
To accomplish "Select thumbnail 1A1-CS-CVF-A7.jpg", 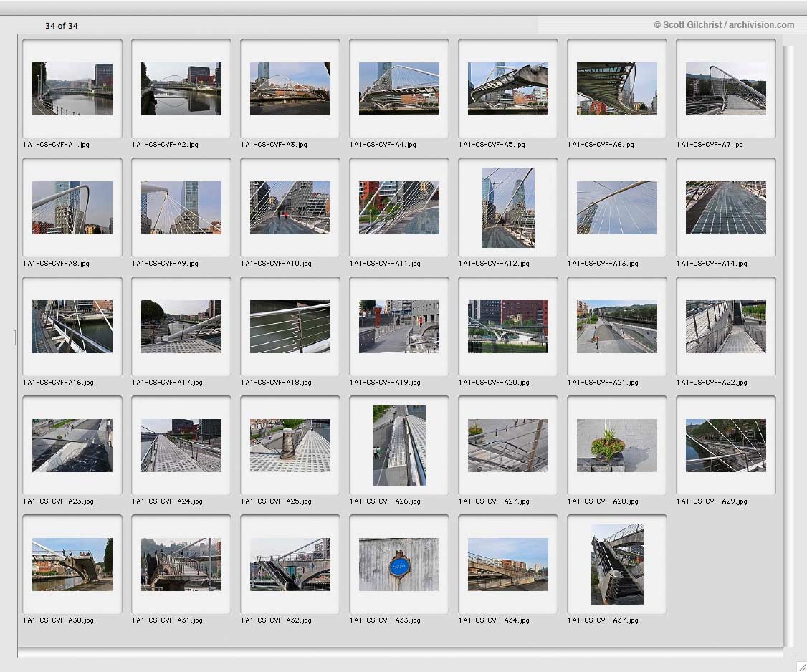I will [x=726, y=89].
